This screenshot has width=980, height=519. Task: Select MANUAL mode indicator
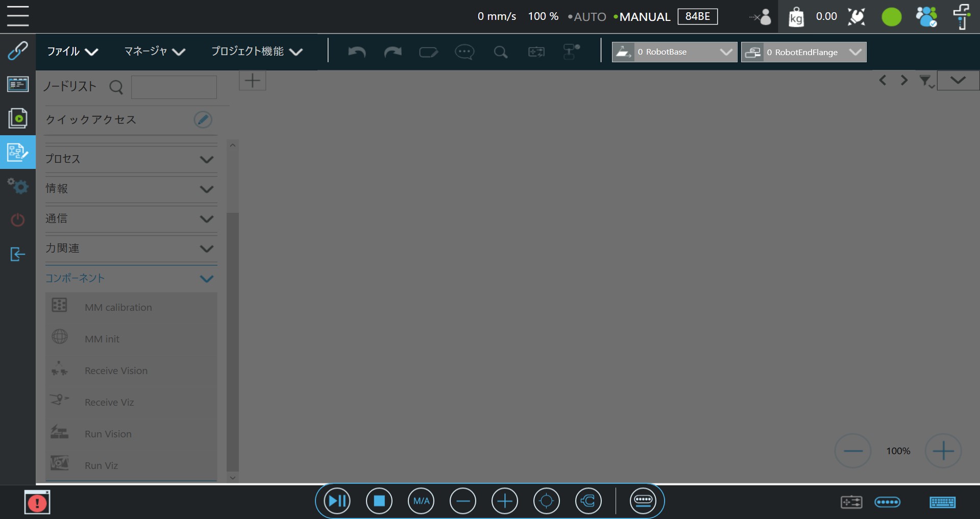(642, 17)
